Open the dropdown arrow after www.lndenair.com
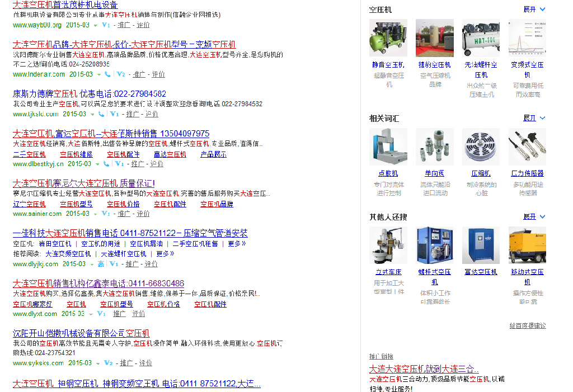573x392 pixels. 99,74
